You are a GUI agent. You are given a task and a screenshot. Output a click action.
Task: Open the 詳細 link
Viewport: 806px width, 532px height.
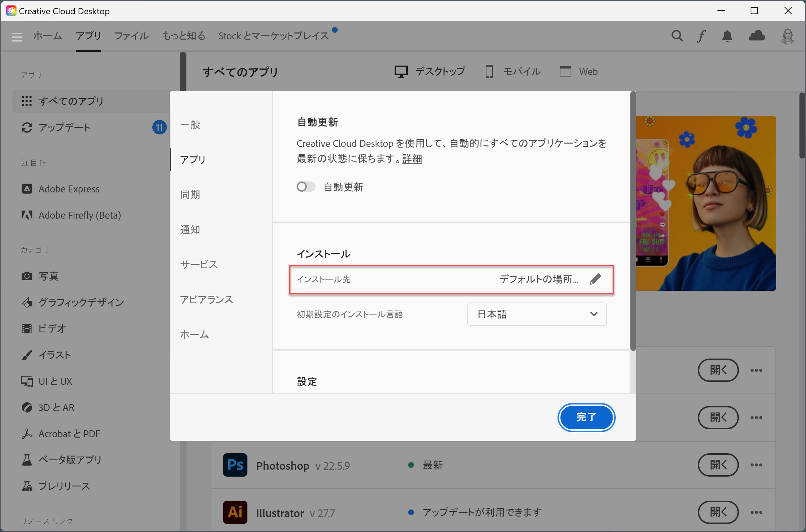[412, 159]
